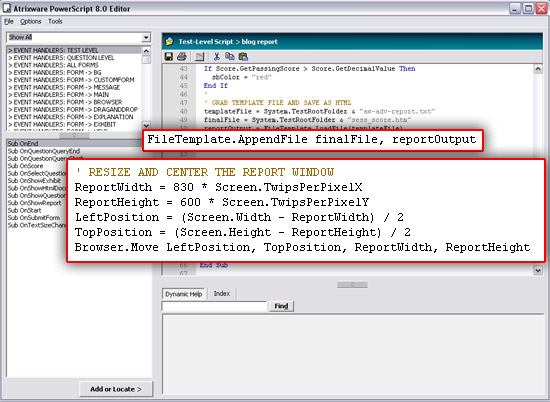Click the Test-Level Script header icon
Viewport: 550px width, 402px height.
[169, 41]
